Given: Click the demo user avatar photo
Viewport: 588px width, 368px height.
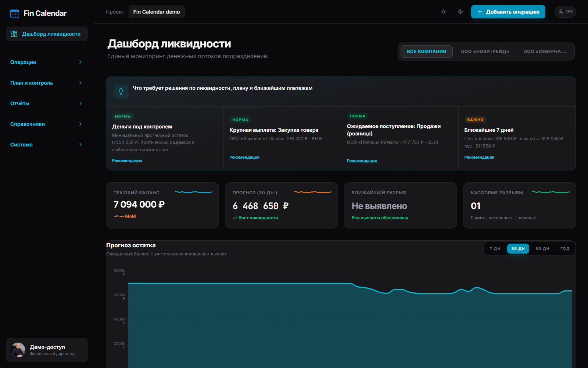Looking at the screenshot, I should [x=18, y=350].
